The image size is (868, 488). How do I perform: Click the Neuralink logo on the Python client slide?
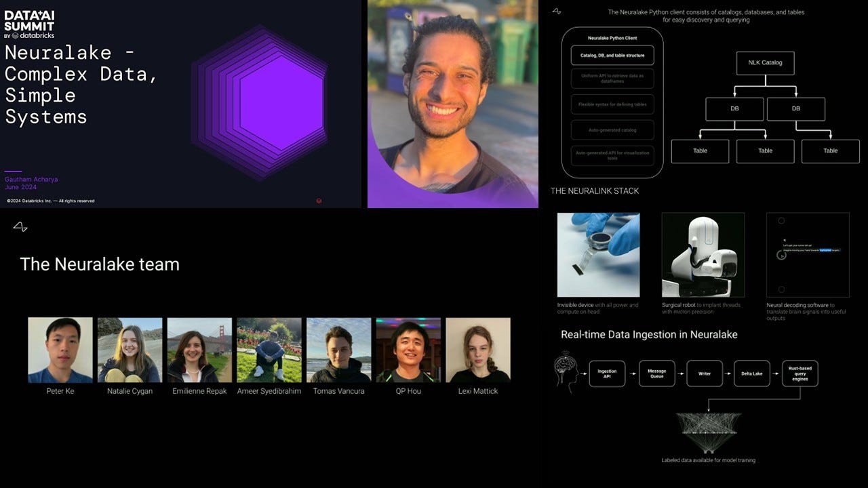tap(557, 12)
